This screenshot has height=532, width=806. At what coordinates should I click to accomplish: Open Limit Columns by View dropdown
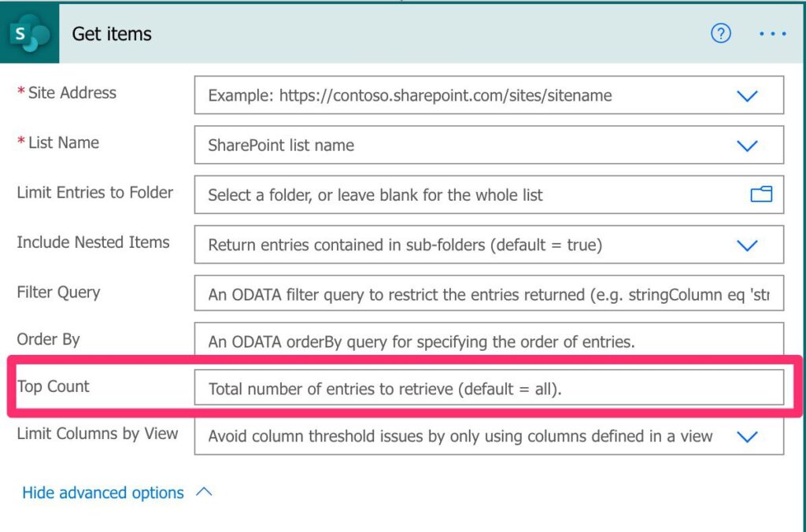tap(746, 436)
